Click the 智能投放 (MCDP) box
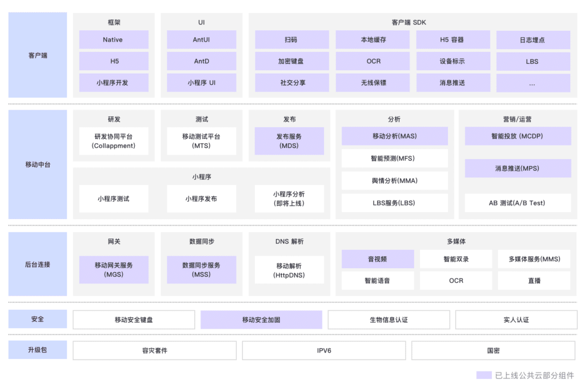The image size is (585, 392). point(518,136)
